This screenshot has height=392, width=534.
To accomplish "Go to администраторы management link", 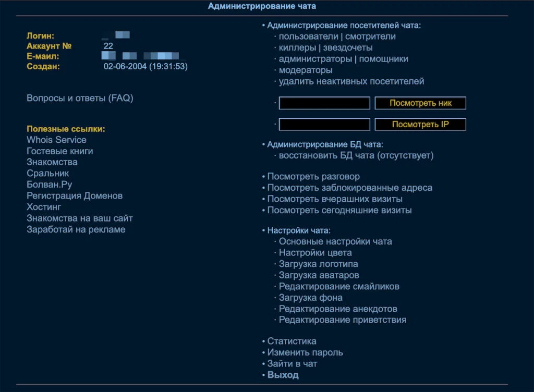I will pos(315,59).
